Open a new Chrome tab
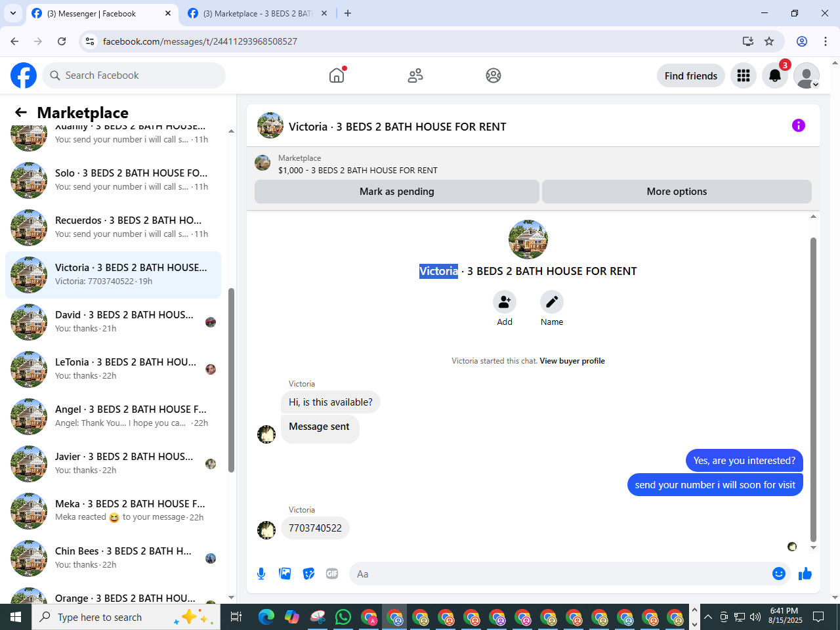The image size is (840, 630). point(348,13)
